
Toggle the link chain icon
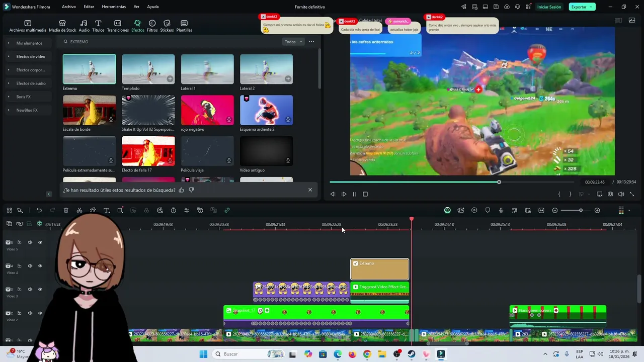(227, 210)
